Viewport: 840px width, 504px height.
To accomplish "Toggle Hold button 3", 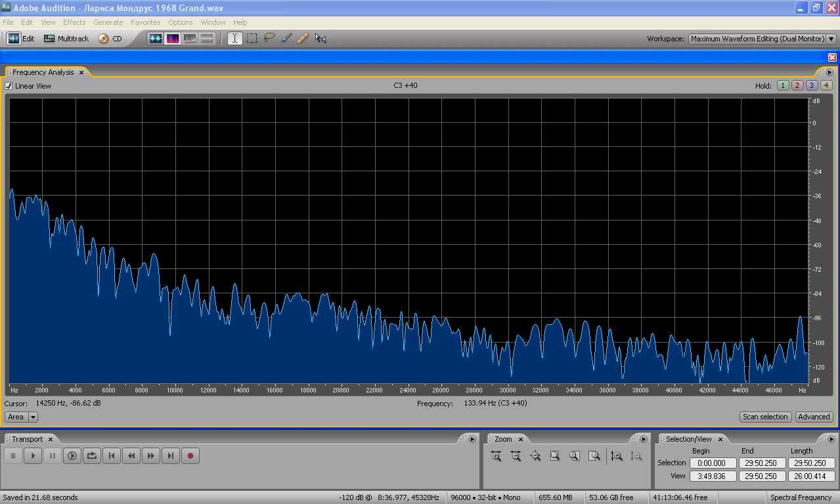I will [811, 85].
